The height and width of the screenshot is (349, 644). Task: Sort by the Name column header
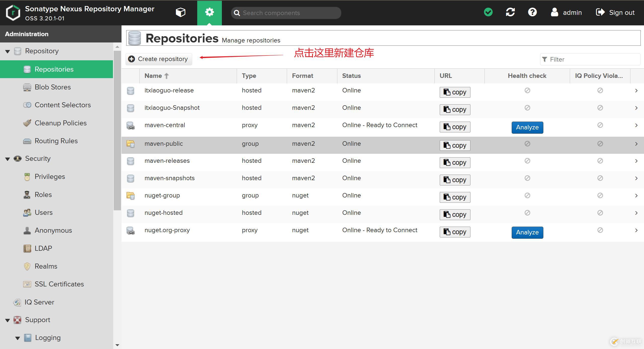click(188, 76)
